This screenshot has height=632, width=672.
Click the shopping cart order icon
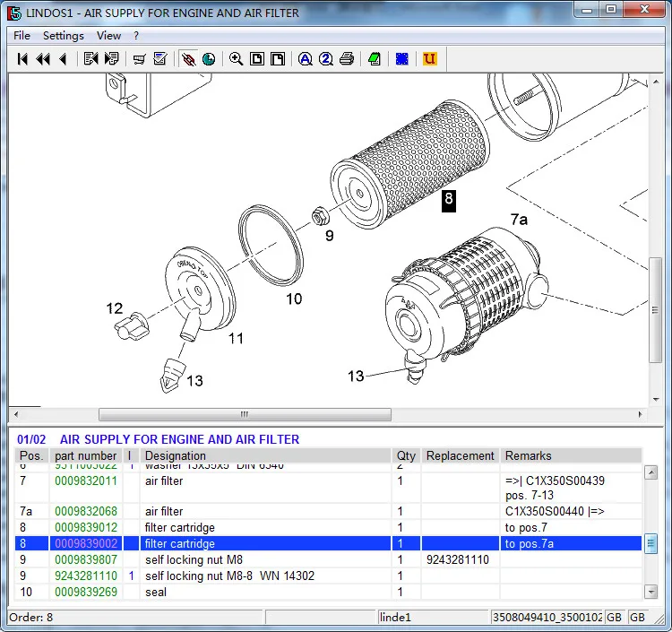click(140, 59)
